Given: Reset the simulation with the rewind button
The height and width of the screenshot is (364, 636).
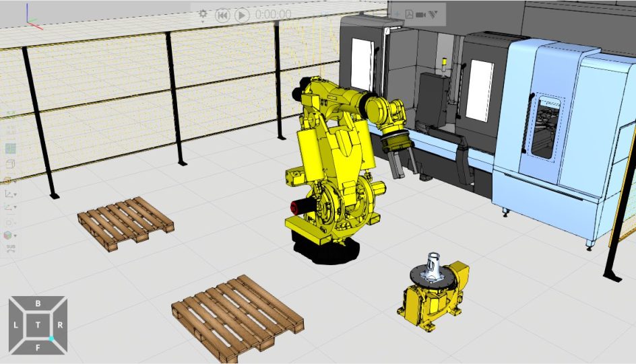Looking at the screenshot, I should [222, 14].
